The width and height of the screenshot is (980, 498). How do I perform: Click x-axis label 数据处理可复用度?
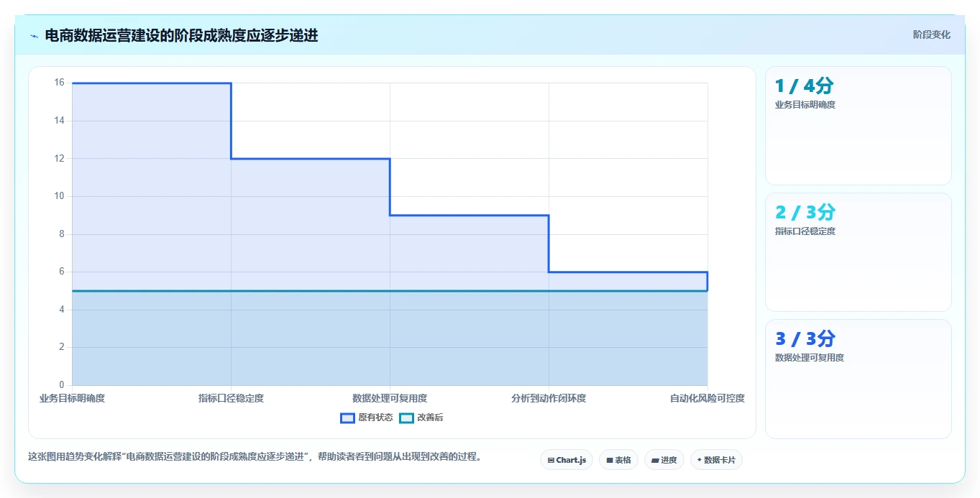click(x=390, y=398)
